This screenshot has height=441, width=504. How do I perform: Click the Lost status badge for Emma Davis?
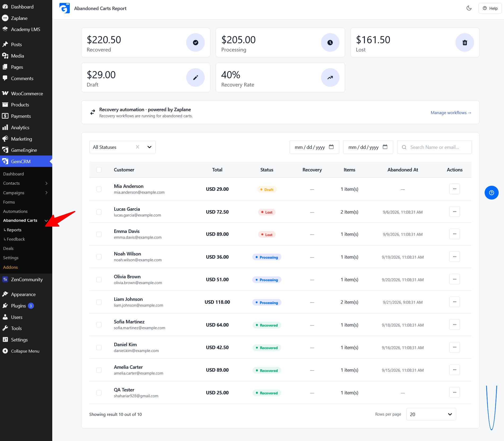click(x=267, y=235)
